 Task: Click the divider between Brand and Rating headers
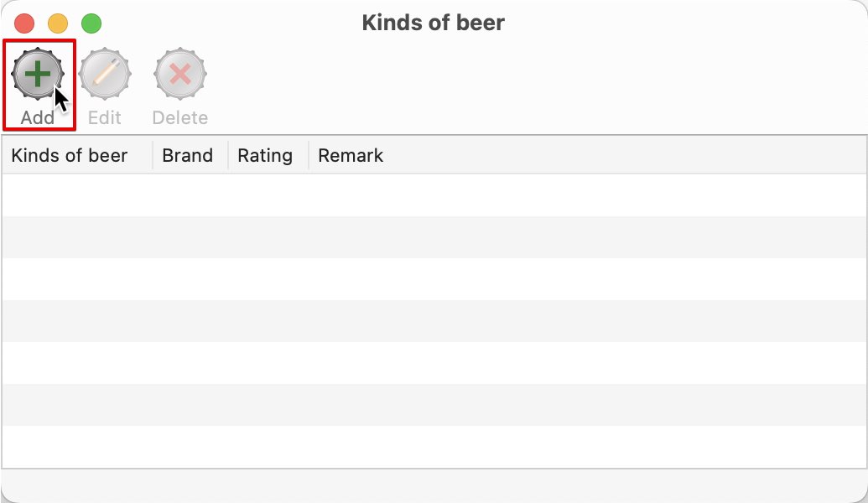point(228,155)
